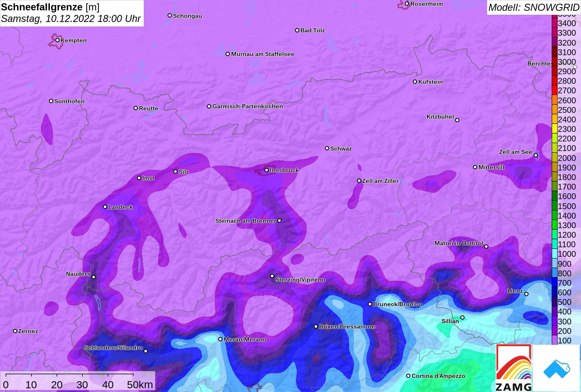
Task: Click the Murnau am Staffelsee label
Action: tap(263, 54)
